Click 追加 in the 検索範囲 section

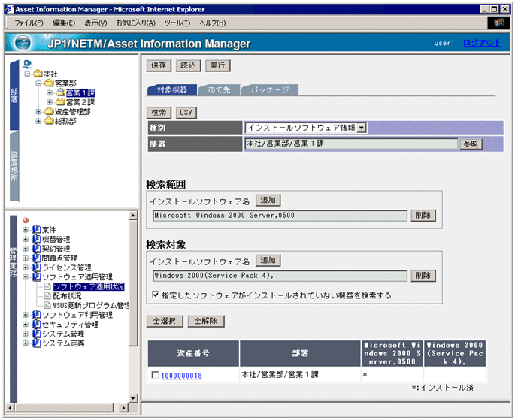point(268,200)
